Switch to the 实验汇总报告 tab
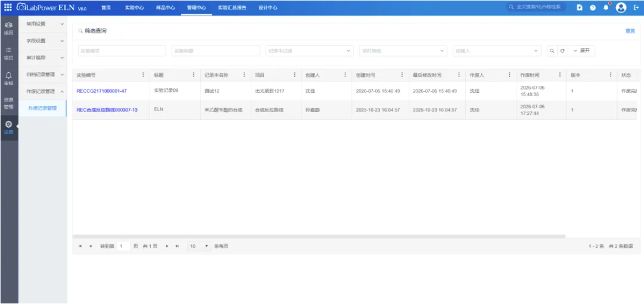This screenshot has height=304, width=644. (232, 8)
